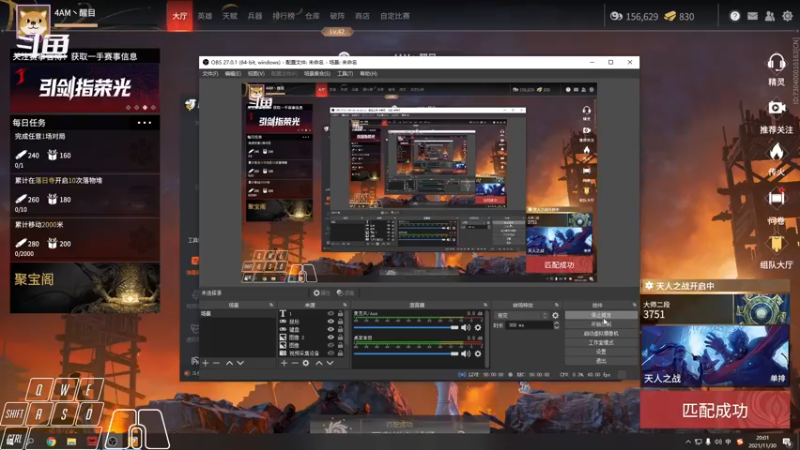Toggle visibility eye of 视频采集设备 source
Viewport: 800px width, 450px height.
(x=331, y=353)
